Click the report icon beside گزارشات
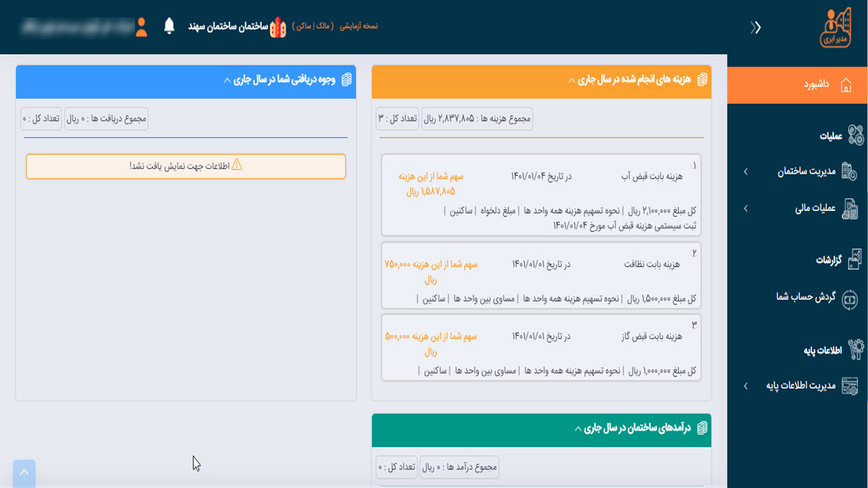This screenshot has width=868, height=488. click(x=854, y=259)
